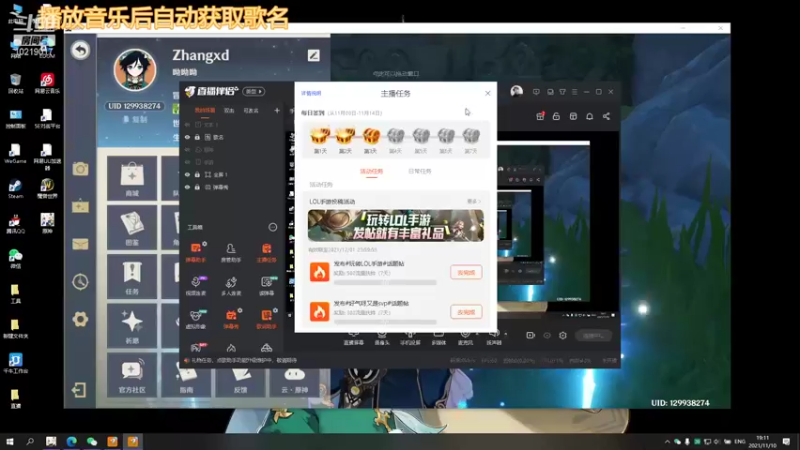Viewport: 800px width, 450px height.
Task: Toggle visibility eye of 全屏 1 source
Action: click(187, 174)
